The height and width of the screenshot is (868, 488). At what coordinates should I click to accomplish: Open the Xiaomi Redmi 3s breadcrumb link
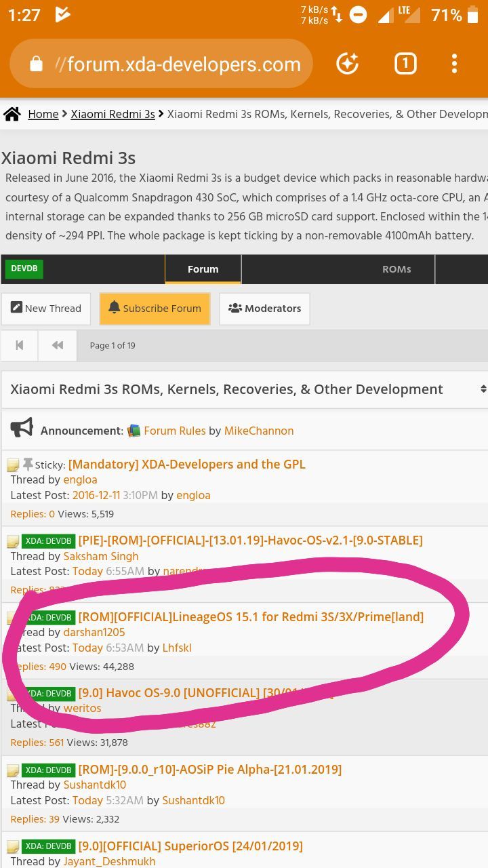(x=113, y=114)
